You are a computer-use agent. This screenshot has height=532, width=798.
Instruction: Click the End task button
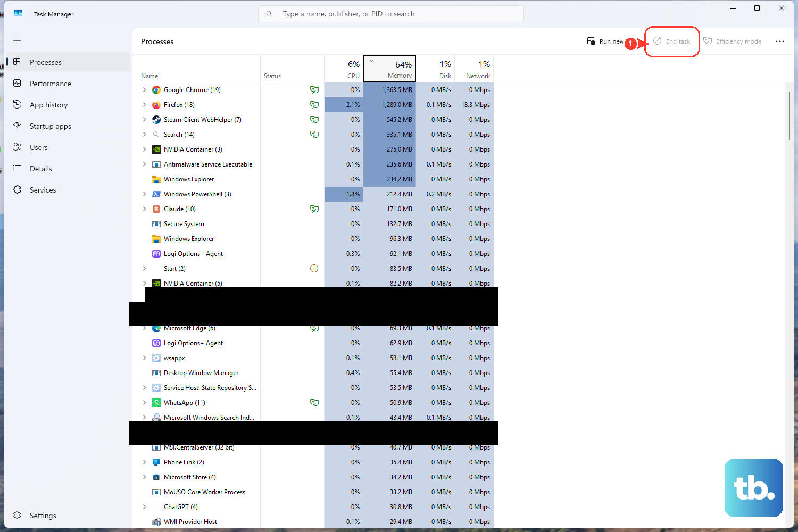coord(672,41)
